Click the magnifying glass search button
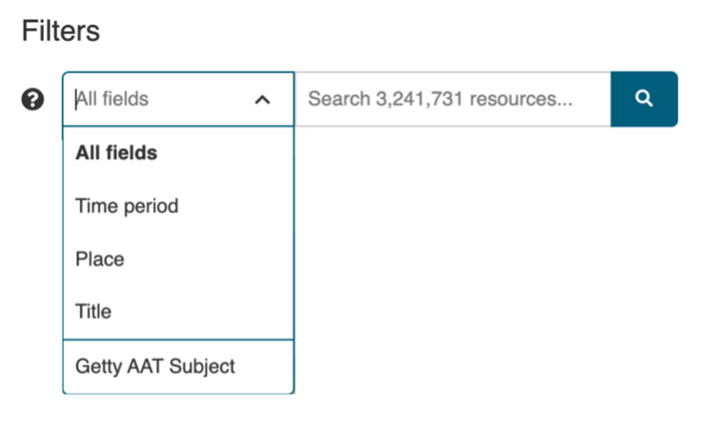 [644, 99]
